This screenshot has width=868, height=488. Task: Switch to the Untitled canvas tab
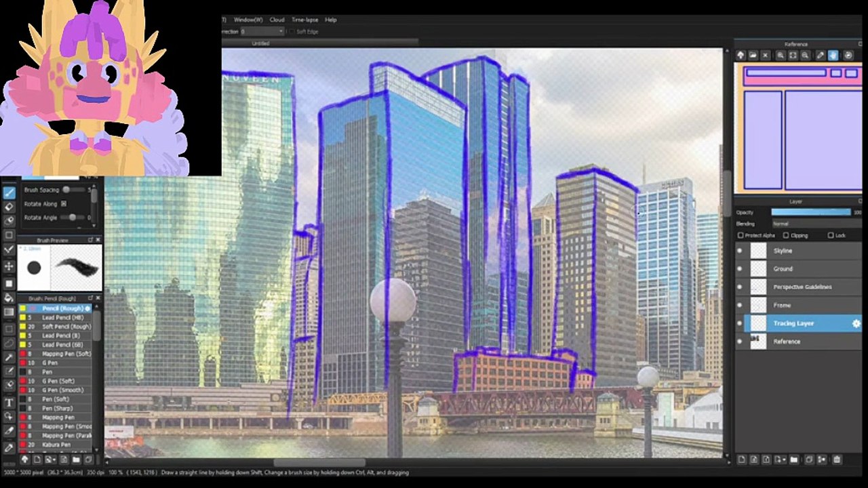click(260, 43)
